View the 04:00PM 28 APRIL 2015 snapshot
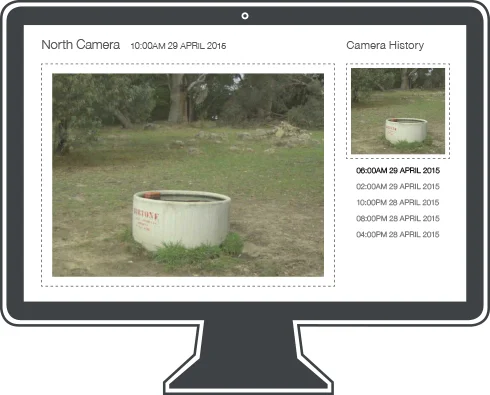 point(398,235)
